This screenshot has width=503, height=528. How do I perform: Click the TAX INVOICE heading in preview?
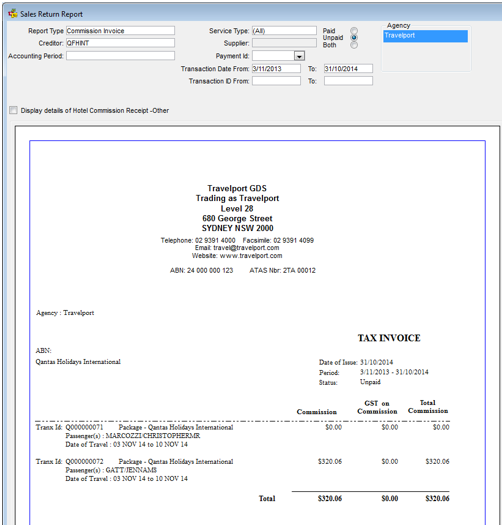click(x=389, y=338)
